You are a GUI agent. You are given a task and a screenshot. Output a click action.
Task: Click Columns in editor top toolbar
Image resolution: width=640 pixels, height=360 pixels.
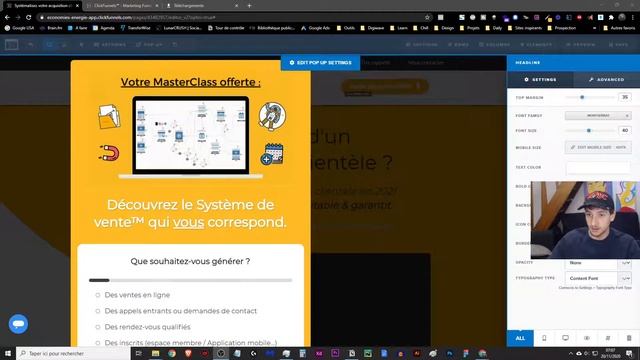tap(494, 44)
